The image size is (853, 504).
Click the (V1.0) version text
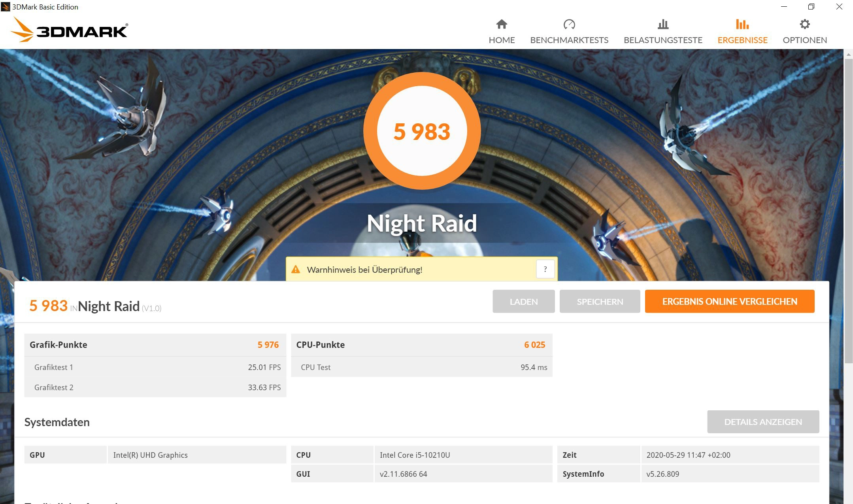[x=151, y=308]
